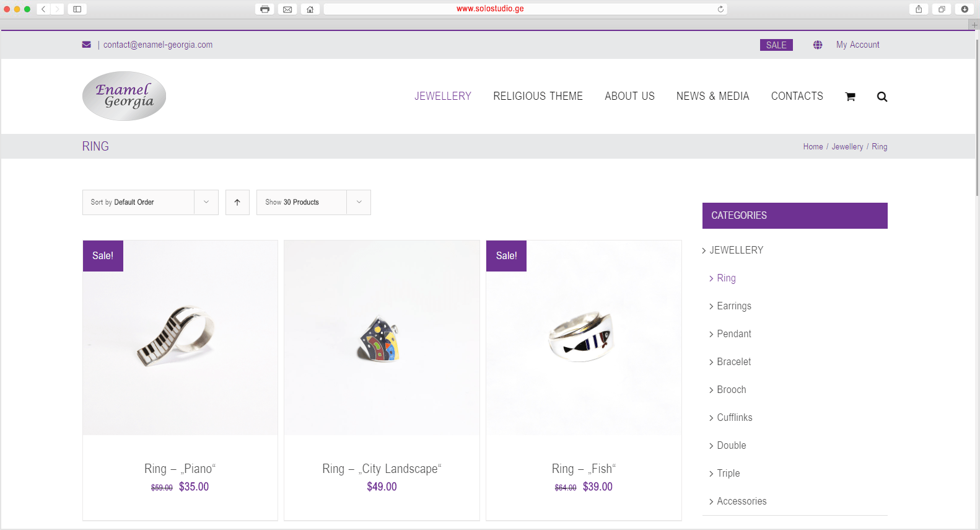Add a new browser tab
The height and width of the screenshot is (530, 980).
974,25
